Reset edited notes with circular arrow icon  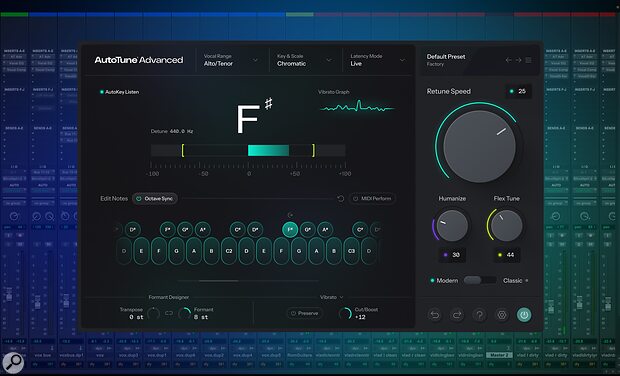pyautogui.click(x=340, y=198)
